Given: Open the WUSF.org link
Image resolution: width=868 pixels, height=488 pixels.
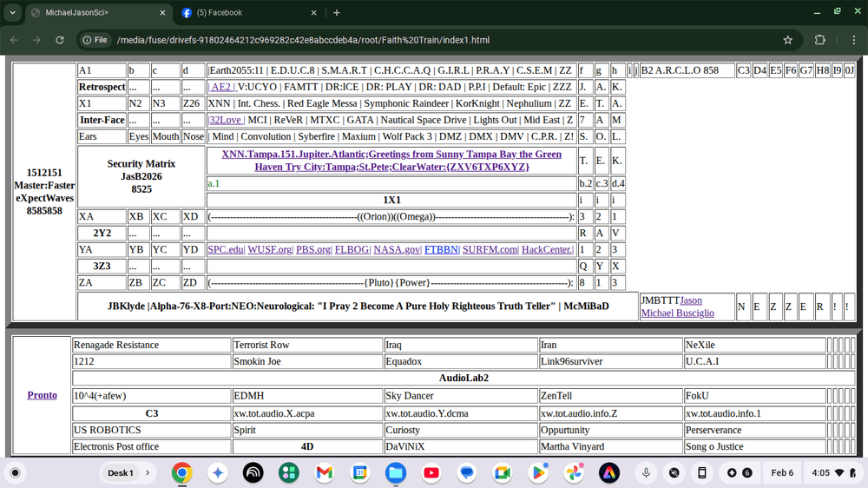Looking at the screenshot, I should (x=270, y=250).
